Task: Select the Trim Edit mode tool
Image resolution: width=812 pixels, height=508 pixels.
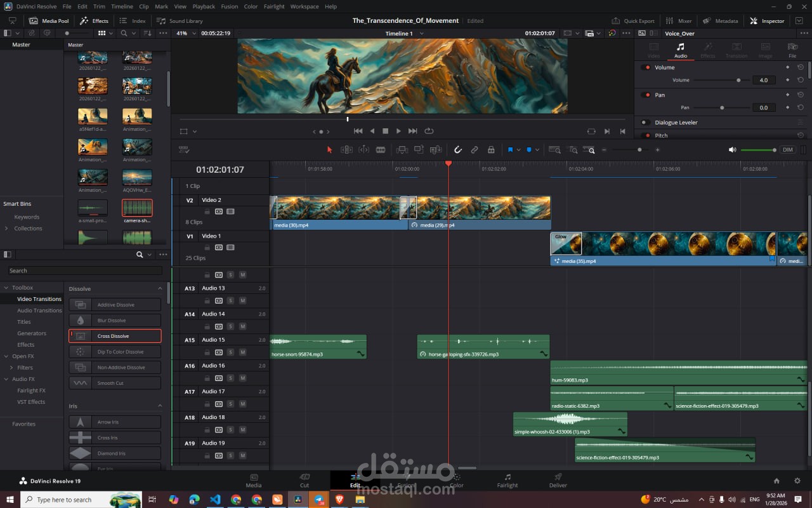Action: click(346, 150)
